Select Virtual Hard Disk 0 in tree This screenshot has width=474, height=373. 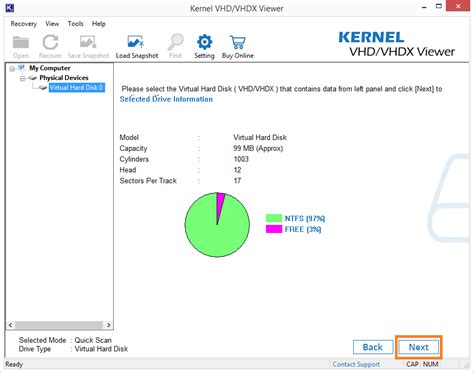76,88
